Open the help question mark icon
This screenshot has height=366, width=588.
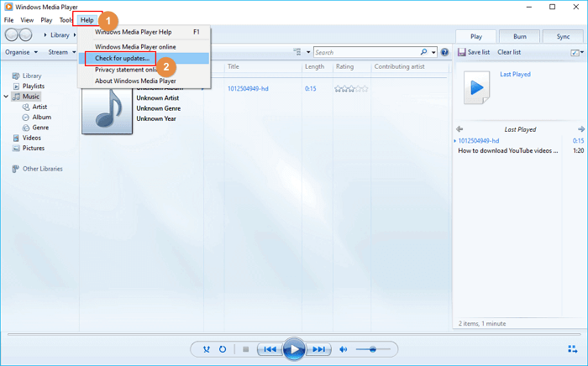(444, 52)
